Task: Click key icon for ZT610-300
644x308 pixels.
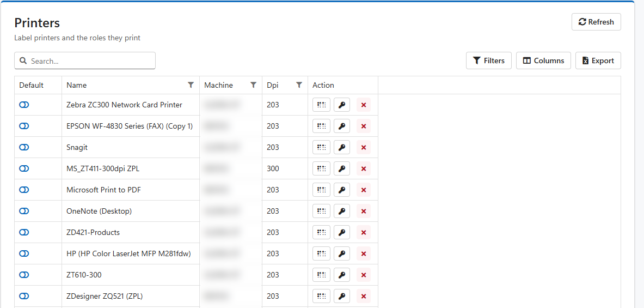Action: point(342,275)
